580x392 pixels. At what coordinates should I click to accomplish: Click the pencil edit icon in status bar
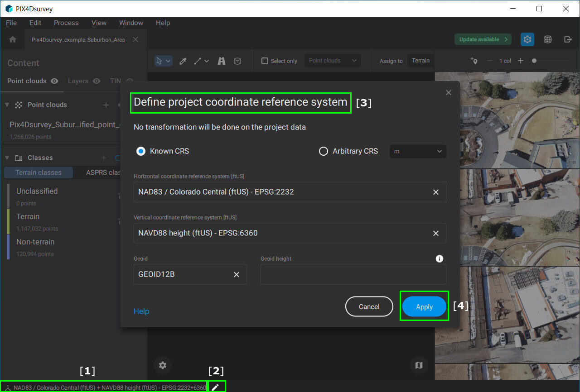(x=216, y=387)
